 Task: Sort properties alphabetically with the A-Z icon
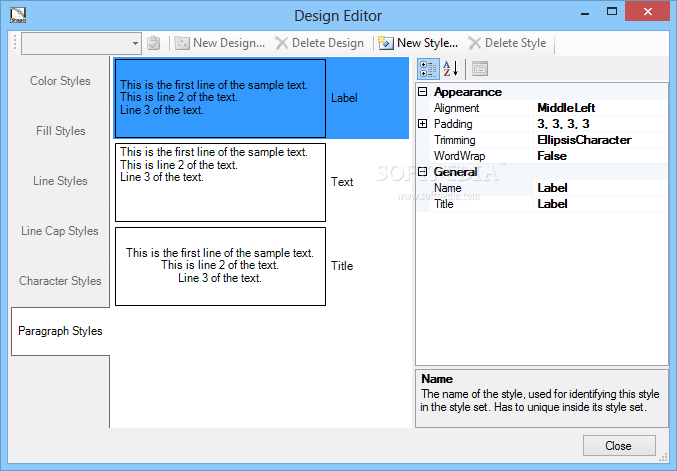[451, 69]
